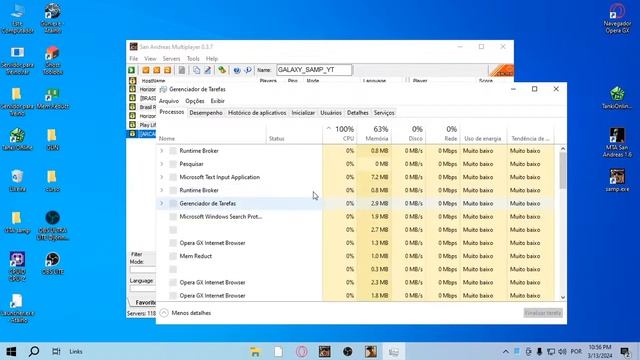Viewport: 640px width, 360px height.
Task: Click the POR language indicator in tray
Action: (x=576, y=351)
